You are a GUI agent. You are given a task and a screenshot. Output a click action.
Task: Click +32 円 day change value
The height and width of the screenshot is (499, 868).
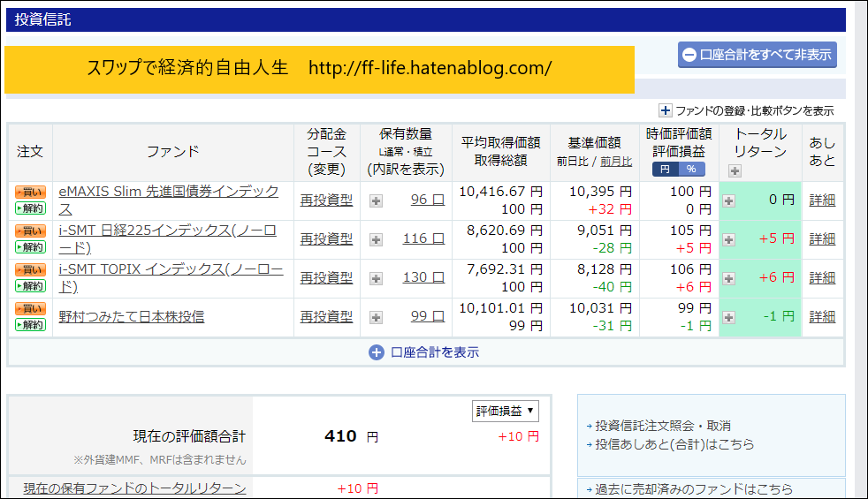(x=610, y=209)
